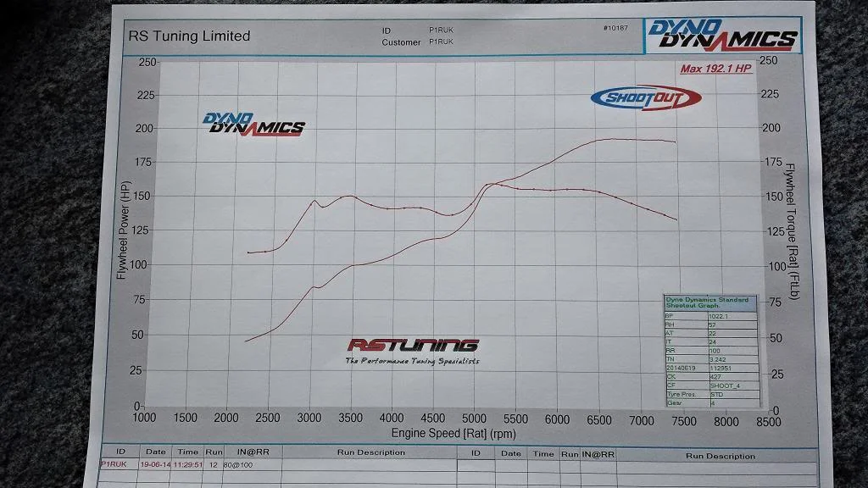Select the BP 1022.1 row in info box

(711, 317)
